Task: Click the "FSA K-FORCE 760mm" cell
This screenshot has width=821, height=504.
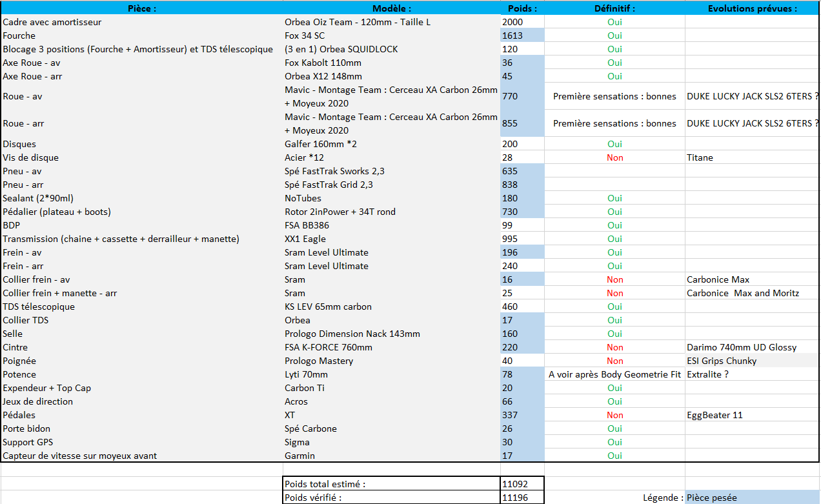Action: click(391, 347)
